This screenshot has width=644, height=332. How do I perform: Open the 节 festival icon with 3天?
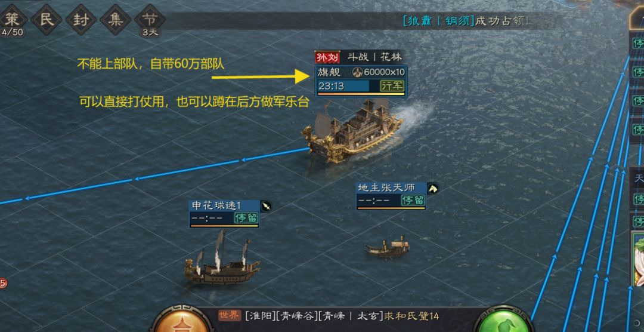tap(150, 20)
